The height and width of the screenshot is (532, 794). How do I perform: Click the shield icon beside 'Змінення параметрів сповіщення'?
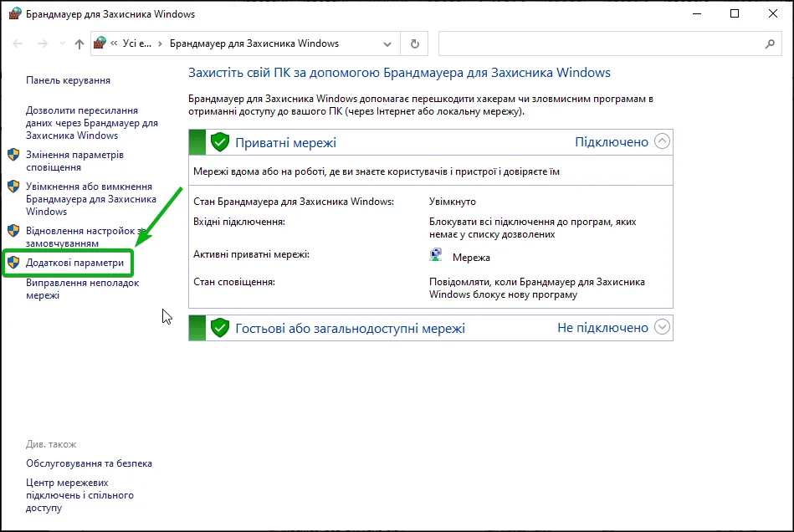point(13,155)
